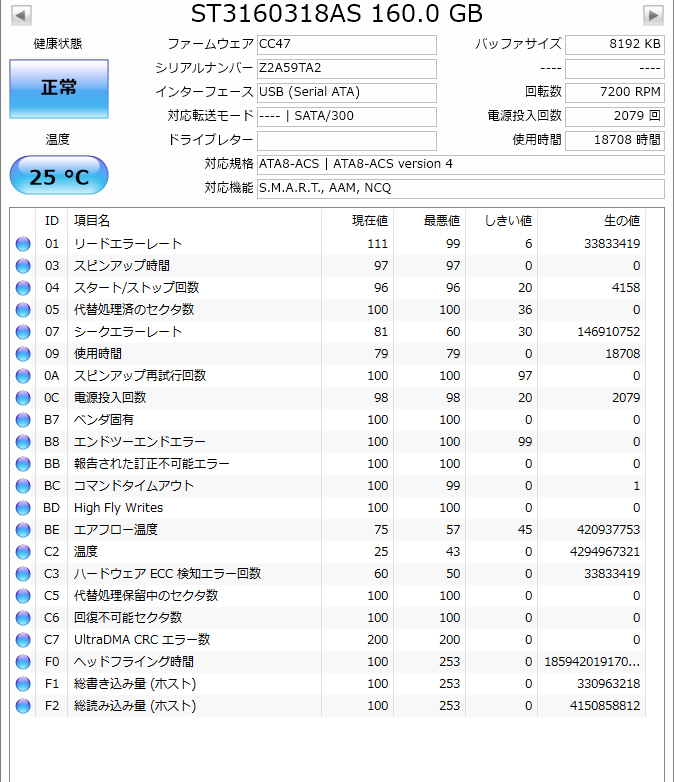Click truncated raw value 185942019170...
Image resolution: width=674 pixels, height=782 pixels.
[x=592, y=662]
